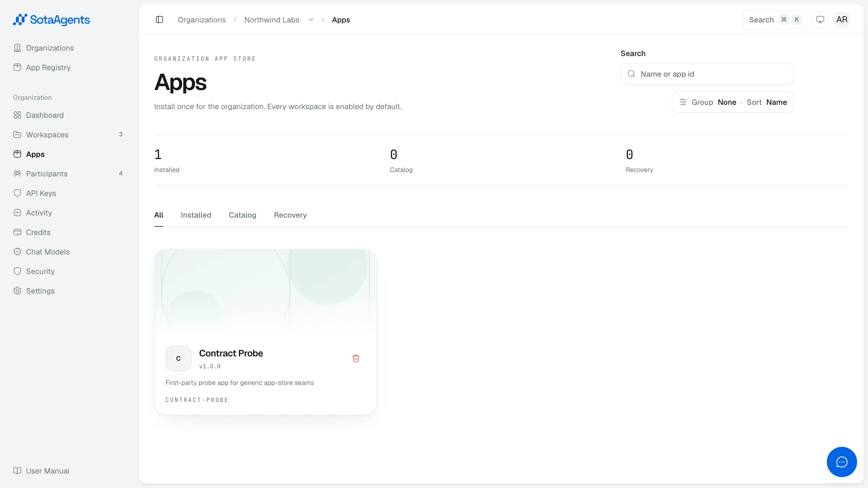Select the Recovery tab
The image size is (868, 488).
[x=290, y=215]
